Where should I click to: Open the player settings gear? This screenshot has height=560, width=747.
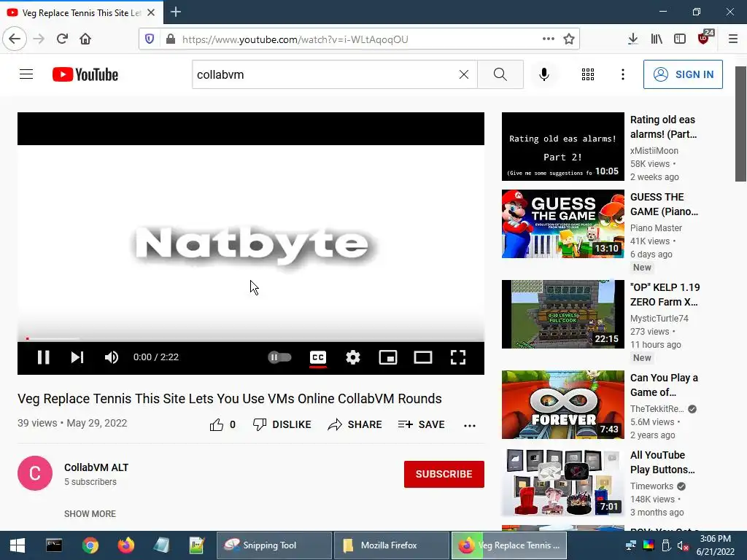[x=353, y=357]
